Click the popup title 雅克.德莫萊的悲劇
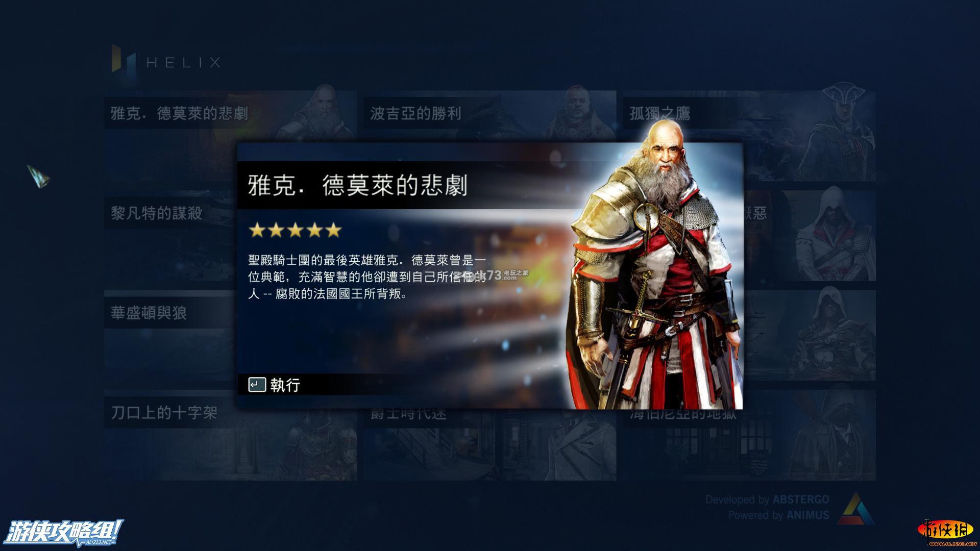This screenshot has height=551, width=980. coord(357,186)
